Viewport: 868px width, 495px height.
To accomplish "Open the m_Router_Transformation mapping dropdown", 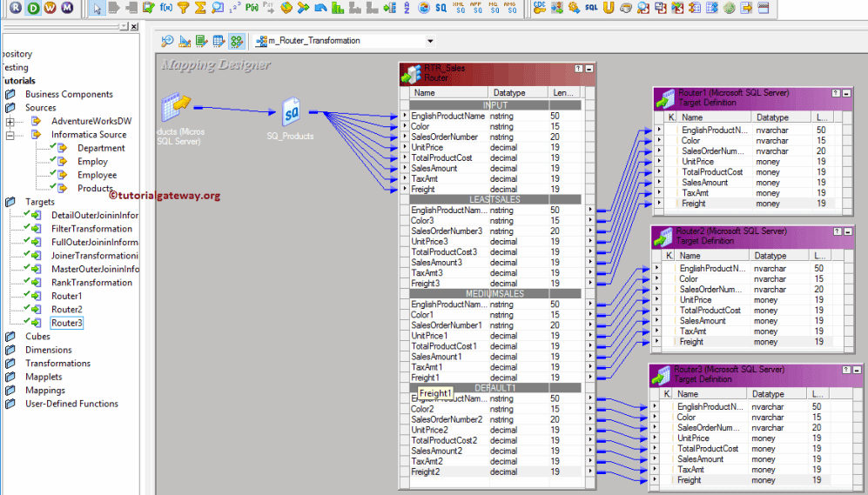I will pyautogui.click(x=430, y=41).
